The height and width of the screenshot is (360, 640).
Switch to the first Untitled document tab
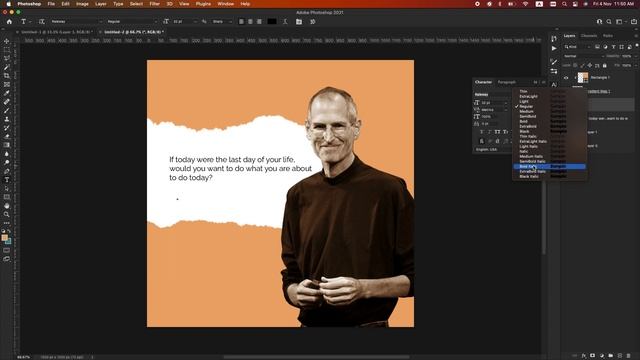pos(56,32)
